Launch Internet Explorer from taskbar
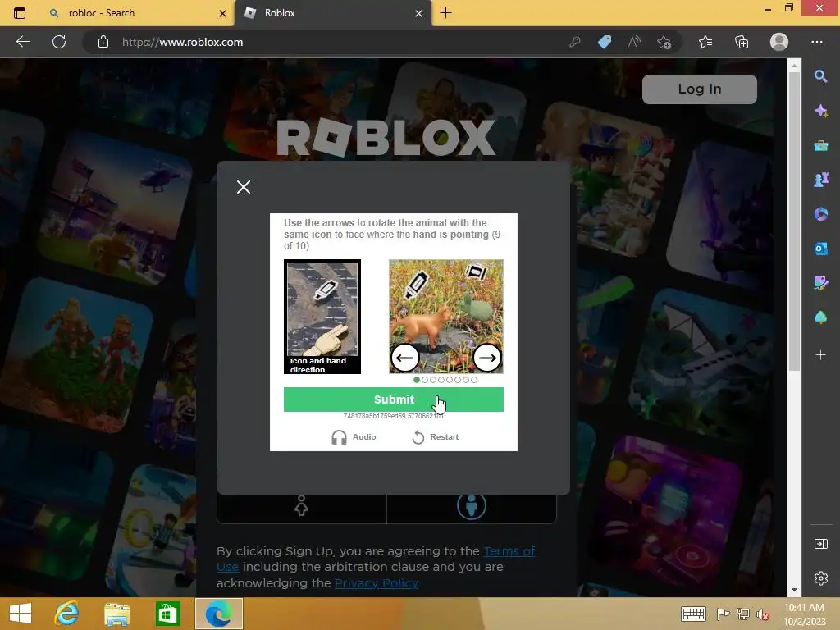The height and width of the screenshot is (630, 840). (67, 614)
